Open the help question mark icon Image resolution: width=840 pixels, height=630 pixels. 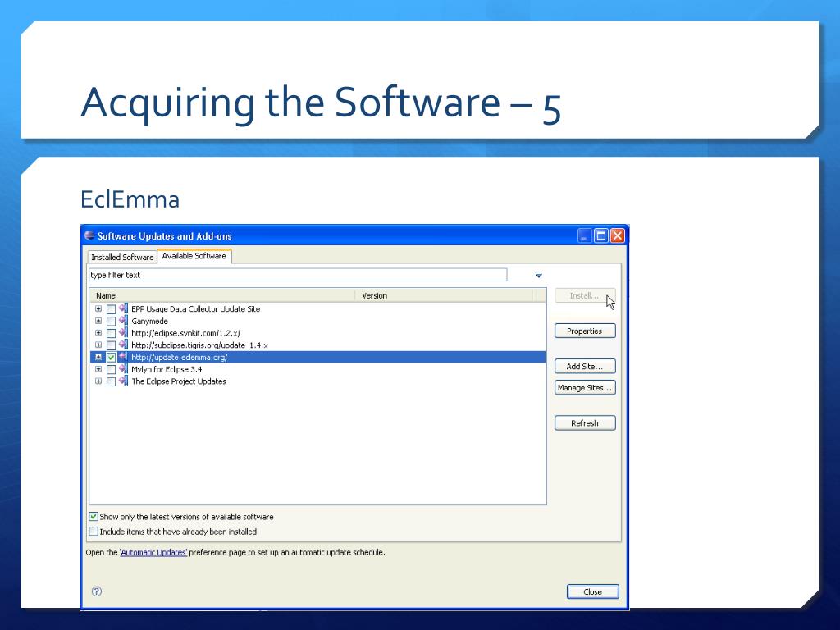[97, 591]
